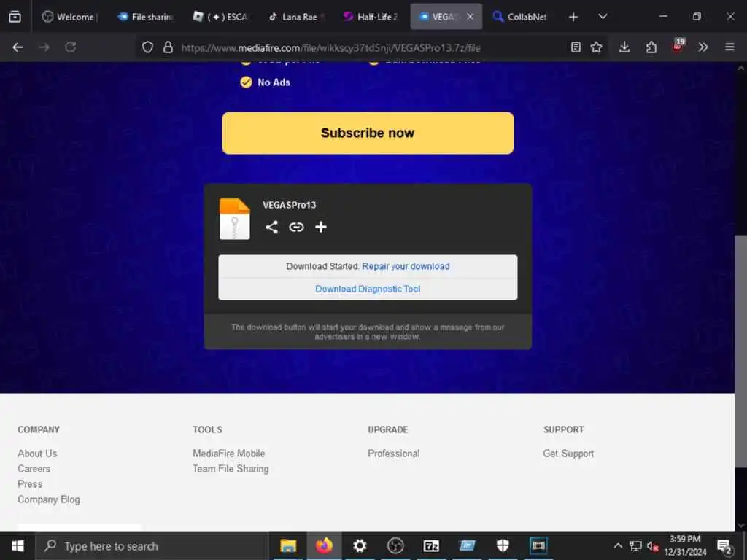Click the page vertical scrollbar thumb
747x560 pixels.
741,351
